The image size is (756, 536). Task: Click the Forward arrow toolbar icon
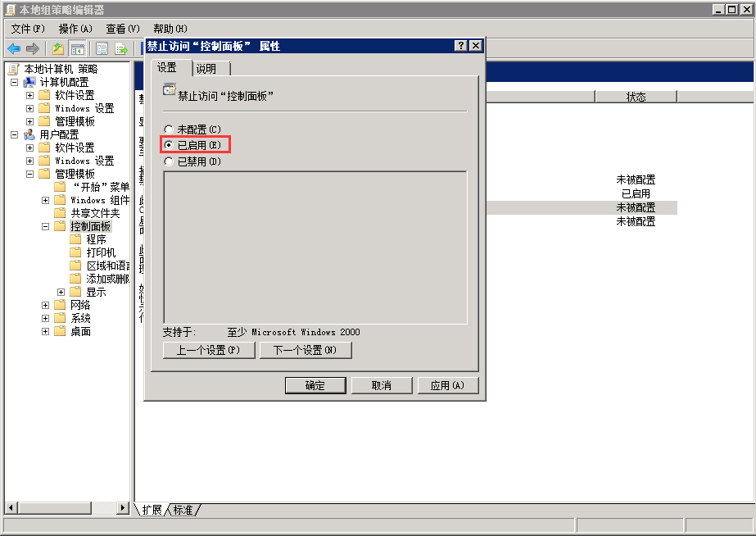click(33, 48)
